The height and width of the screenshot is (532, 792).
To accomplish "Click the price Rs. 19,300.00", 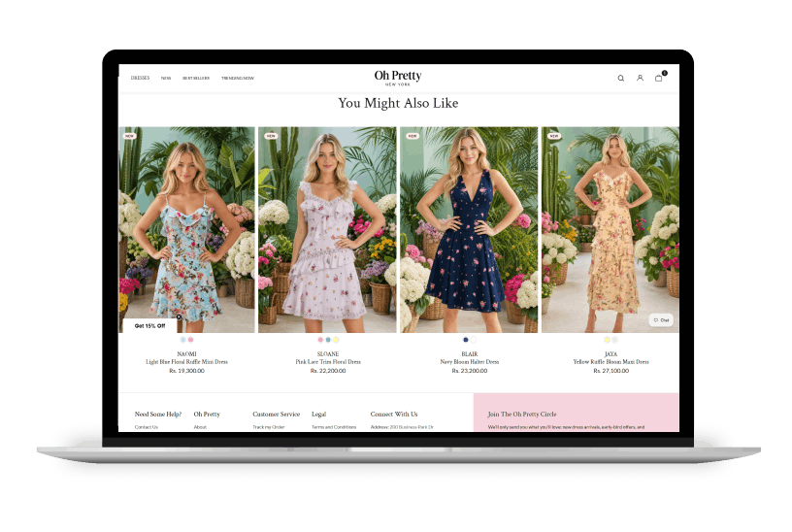I will (x=187, y=371).
